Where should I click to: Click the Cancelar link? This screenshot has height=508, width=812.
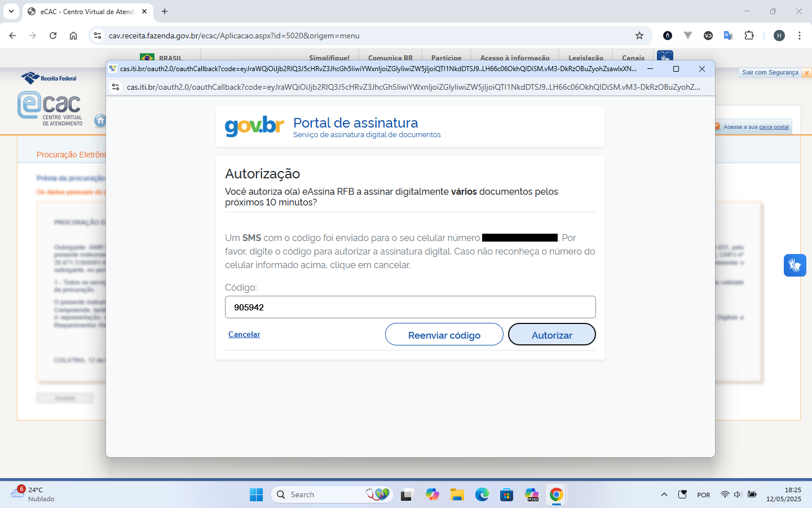(x=244, y=335)
